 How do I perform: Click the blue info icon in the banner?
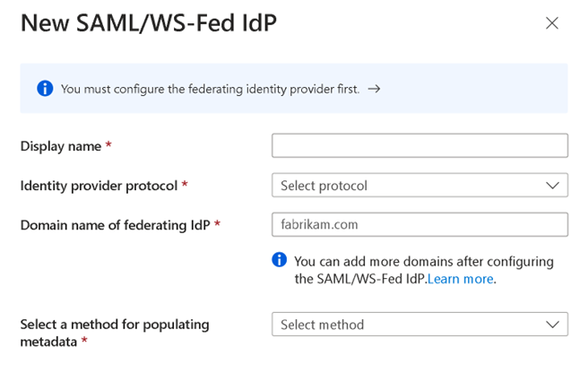pyautogui.click(x=45, y=89)
